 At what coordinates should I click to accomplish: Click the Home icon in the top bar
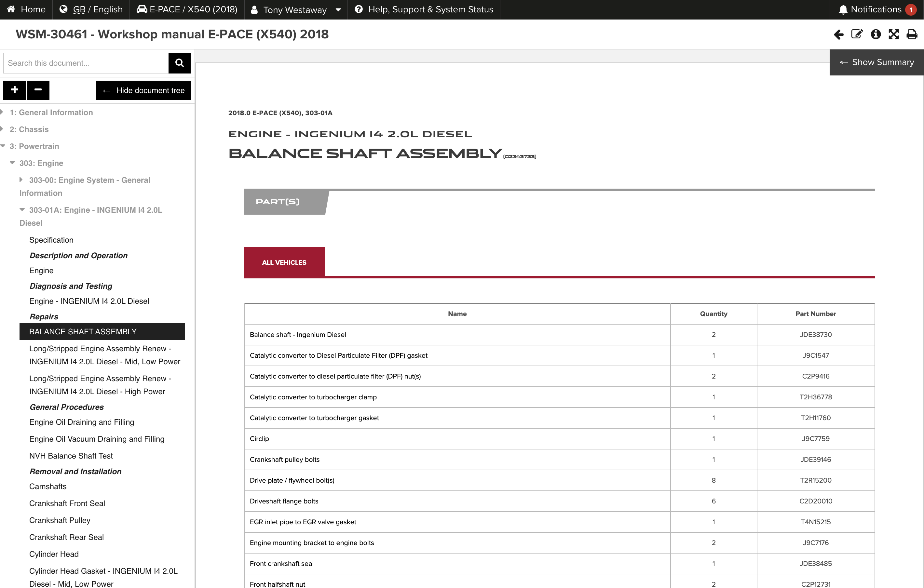coord(11,9)
